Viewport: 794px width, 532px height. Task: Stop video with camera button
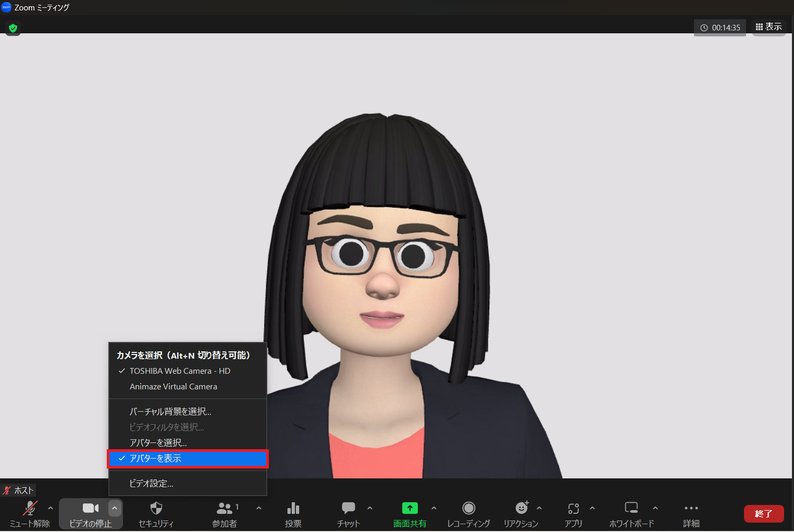coord(90,513)
